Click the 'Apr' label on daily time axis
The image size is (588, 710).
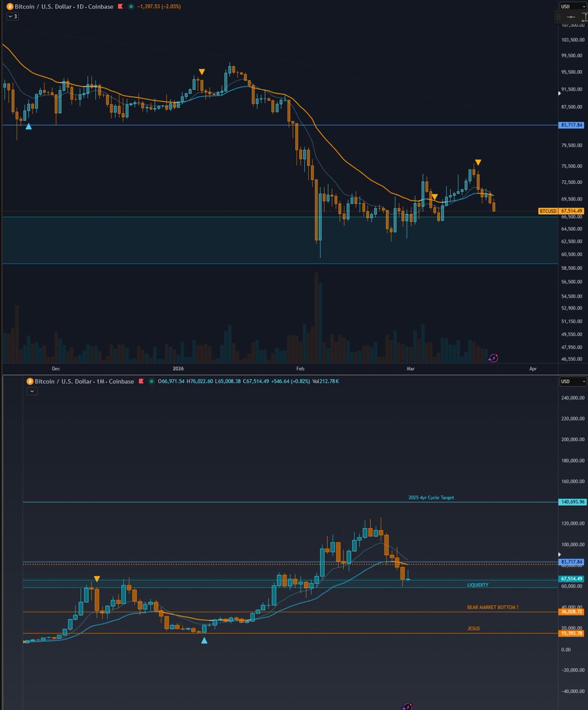coord(533,368)
